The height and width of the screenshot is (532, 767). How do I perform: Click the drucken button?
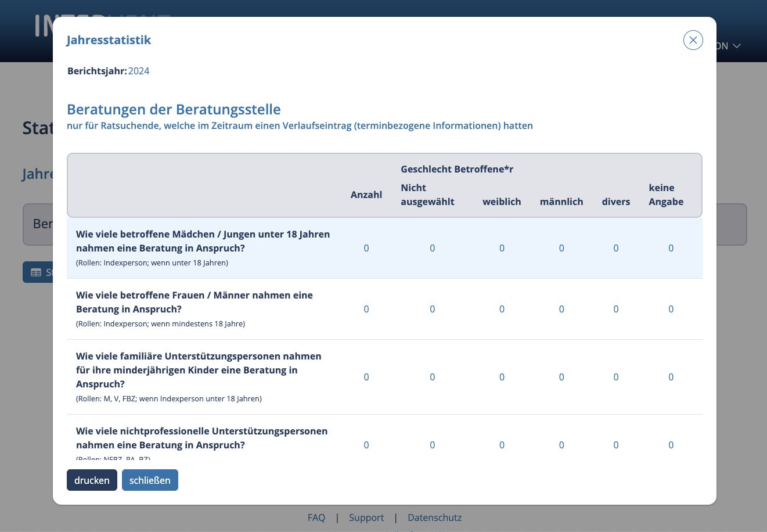pos(92,480)
